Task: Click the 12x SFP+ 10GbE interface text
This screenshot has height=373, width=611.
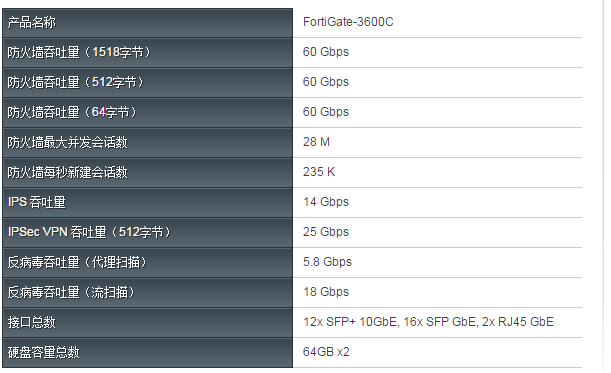Action: [x=350, y=322]
